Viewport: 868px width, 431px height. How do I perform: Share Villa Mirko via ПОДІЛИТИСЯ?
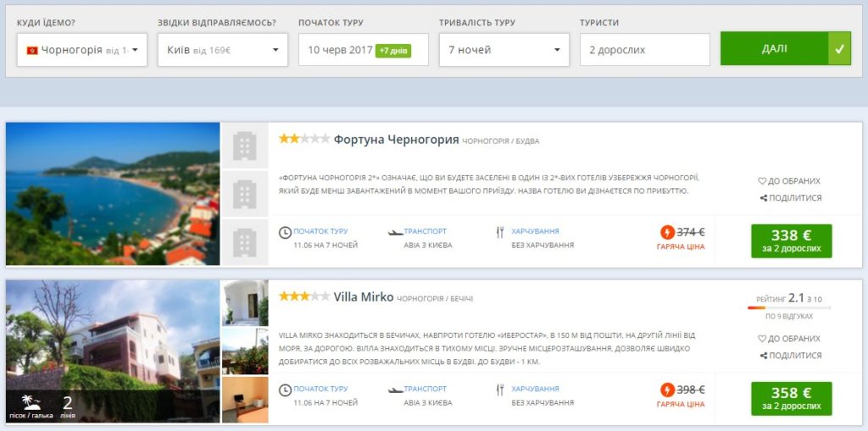point(791,355)
